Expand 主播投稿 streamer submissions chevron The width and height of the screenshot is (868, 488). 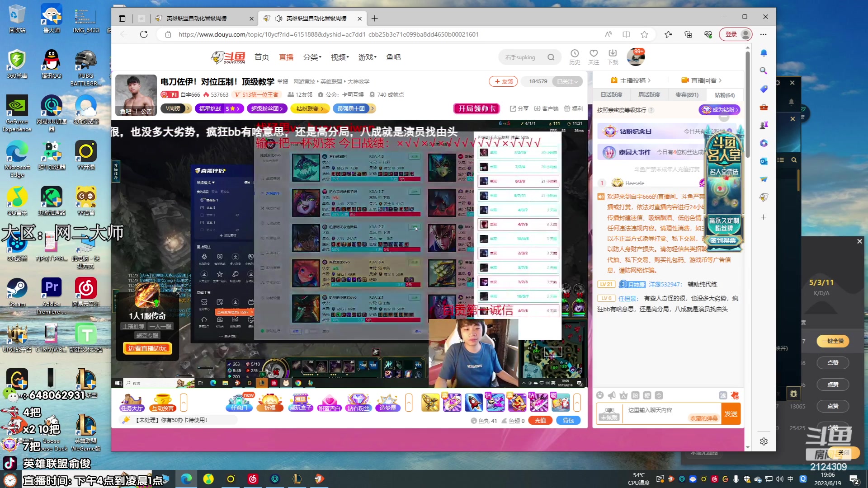[649, 80]
